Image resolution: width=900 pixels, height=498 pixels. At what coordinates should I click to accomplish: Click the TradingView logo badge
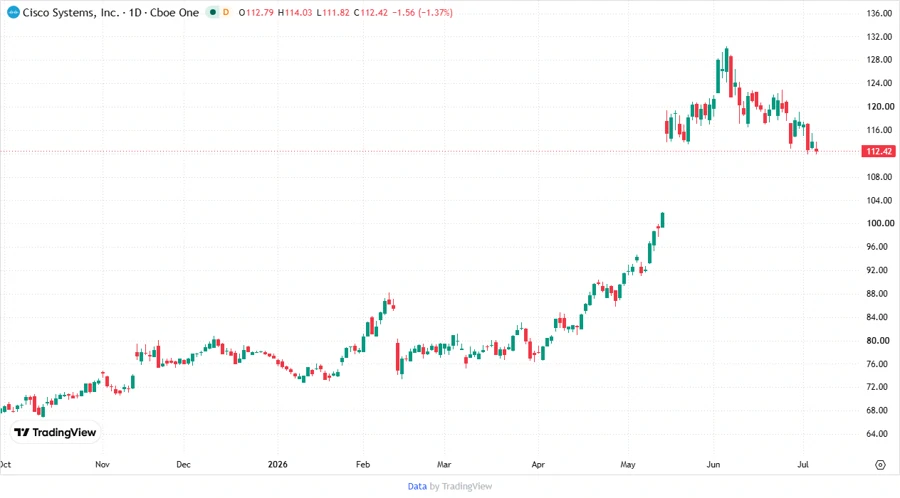tap(55, 432)
